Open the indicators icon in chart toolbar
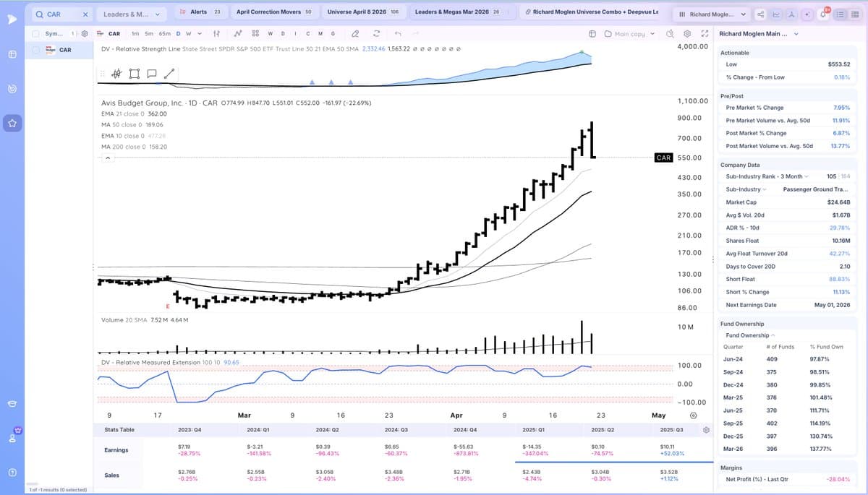 (237, 33)
